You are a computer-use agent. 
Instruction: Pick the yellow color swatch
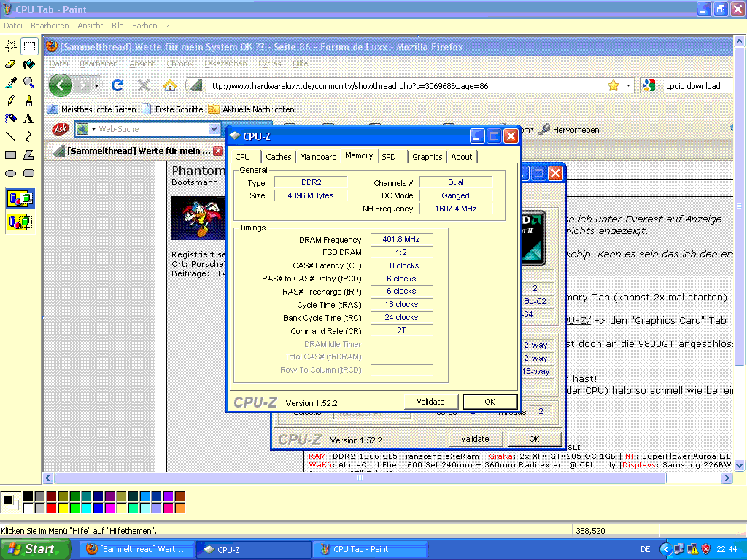click(x=63, y=508)
